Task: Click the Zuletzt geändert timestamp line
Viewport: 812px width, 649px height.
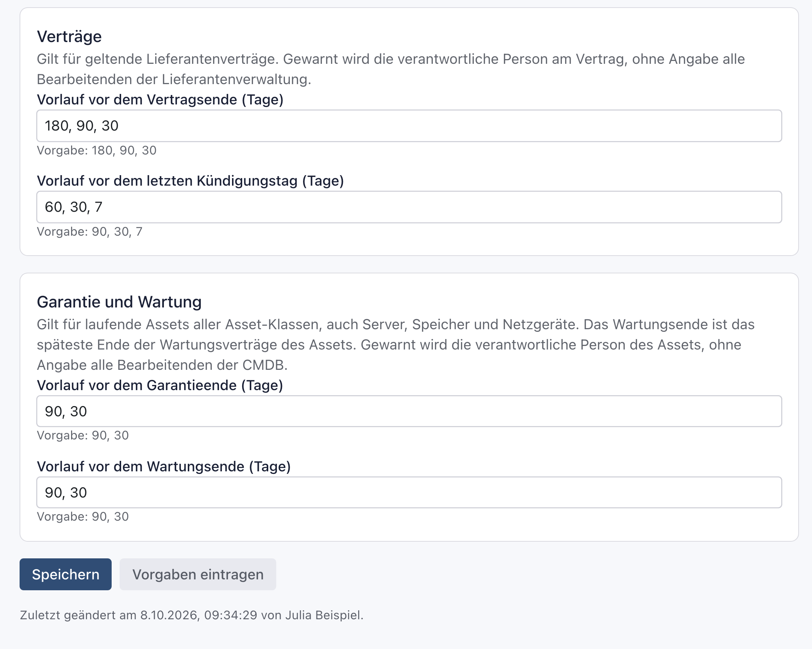Action: coord(192,615)
